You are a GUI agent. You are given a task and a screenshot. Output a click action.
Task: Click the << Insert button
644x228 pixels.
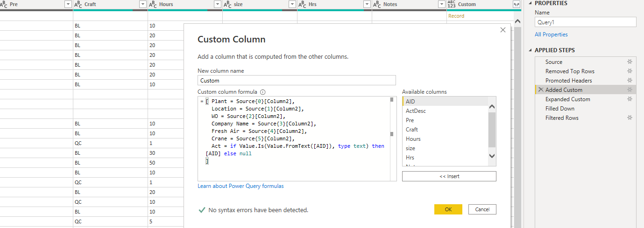(x=449, y=176)
